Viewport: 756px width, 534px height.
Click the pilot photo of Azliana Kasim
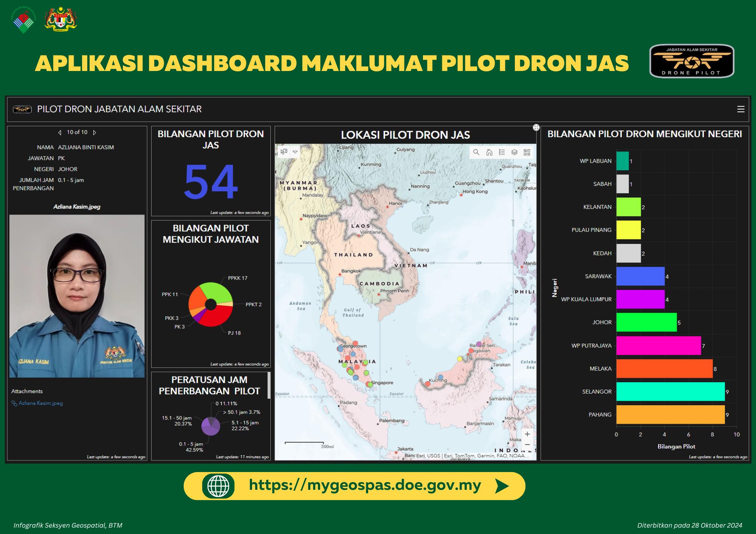tap(77, 296)
